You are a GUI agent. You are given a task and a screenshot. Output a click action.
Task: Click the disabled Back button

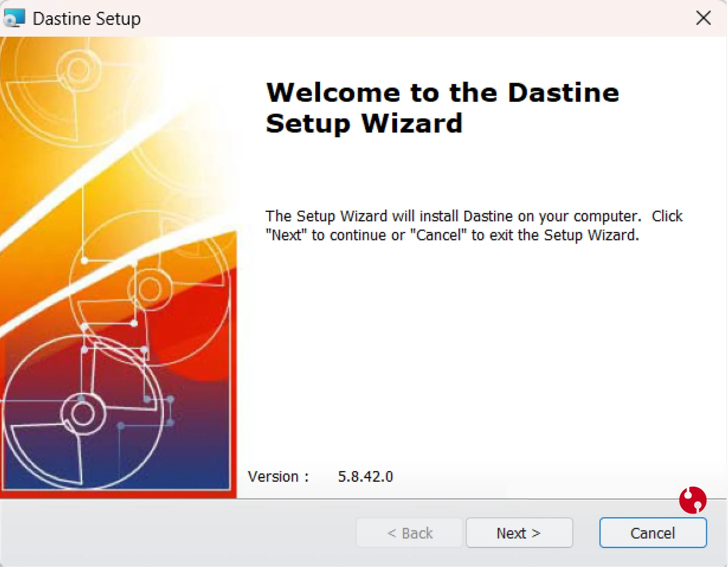(x=409, y=533)
